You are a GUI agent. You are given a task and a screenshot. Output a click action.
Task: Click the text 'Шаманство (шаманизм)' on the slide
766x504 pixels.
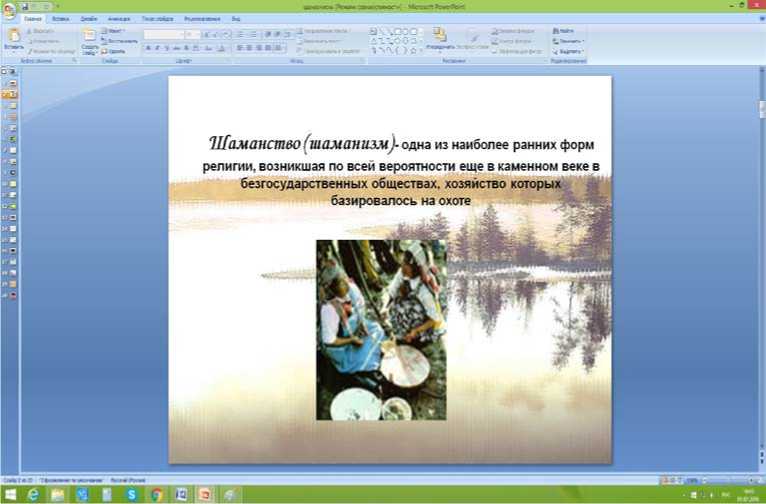point(301,143)
